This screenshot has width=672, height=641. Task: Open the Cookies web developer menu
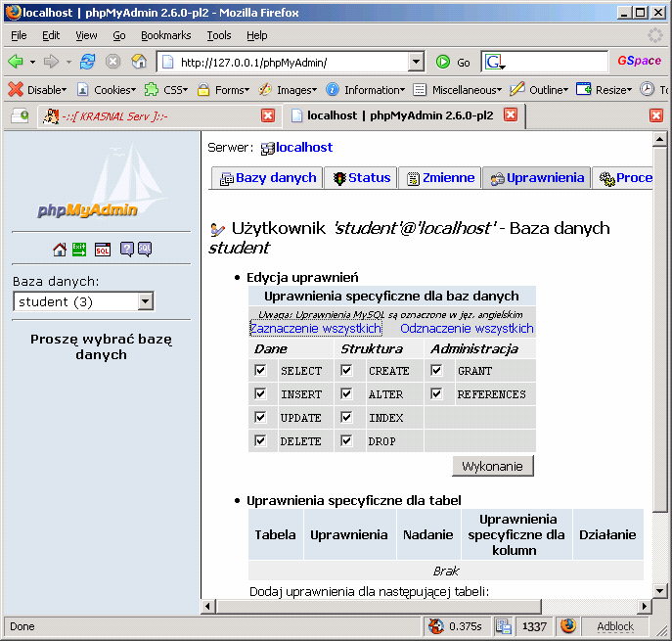(x=107, y=90)
